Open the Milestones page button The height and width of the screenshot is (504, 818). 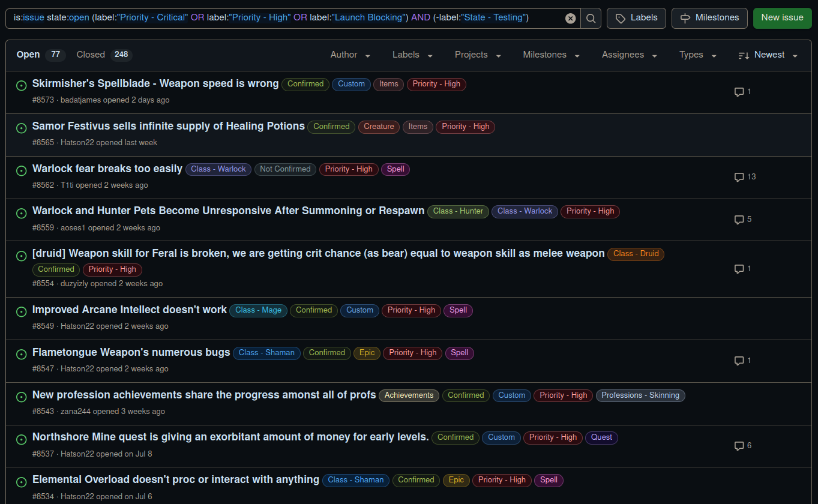[709, 18]
